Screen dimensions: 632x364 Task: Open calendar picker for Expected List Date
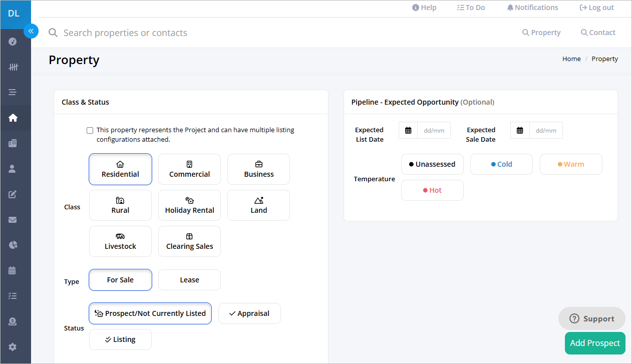pos(408,130)
